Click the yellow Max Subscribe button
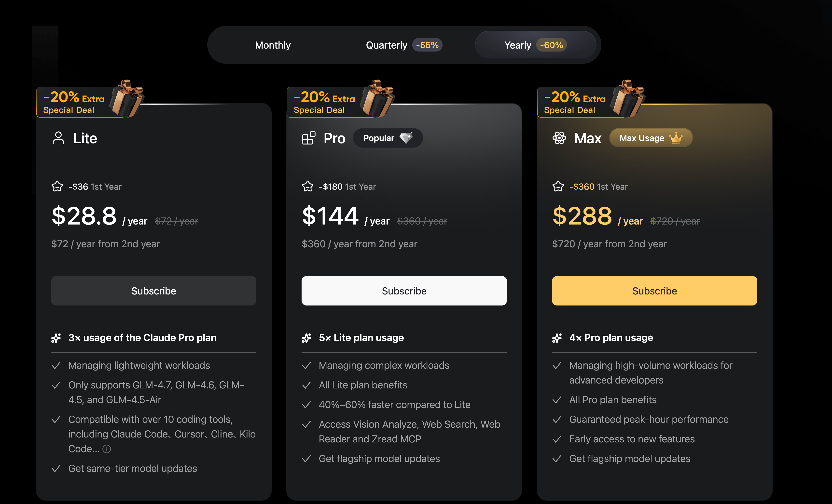 (654, 291)
